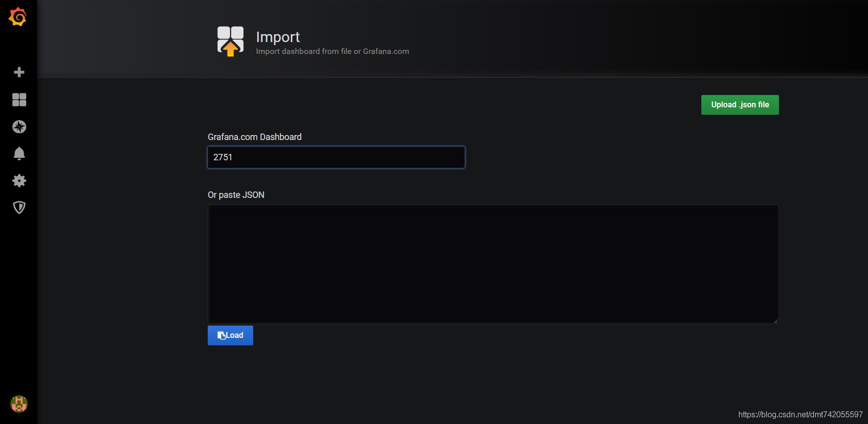
Task: Click the Upload .json file button
Action: point(740,105)
